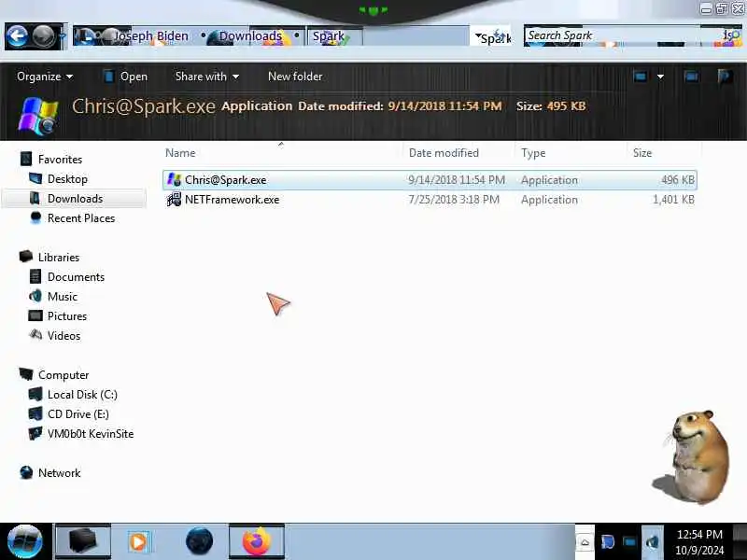Open the taskbar clock showing 12:54 PM

(x=699, y=542)
